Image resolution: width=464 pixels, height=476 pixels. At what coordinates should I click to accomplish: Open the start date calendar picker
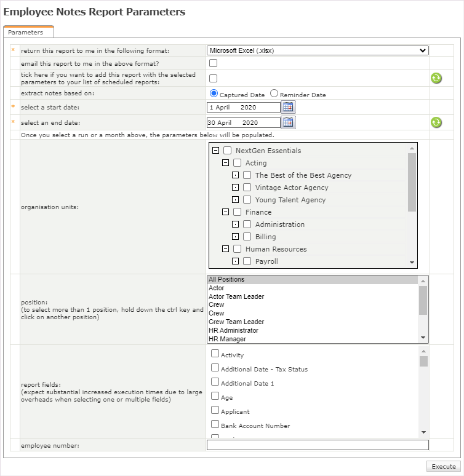pos(288,107)
